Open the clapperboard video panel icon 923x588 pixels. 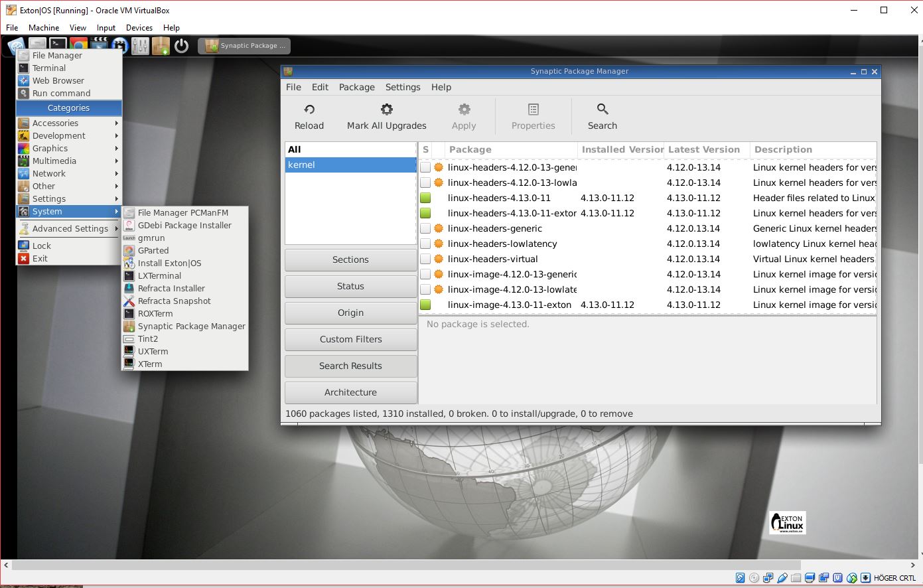tap(99, 44)
